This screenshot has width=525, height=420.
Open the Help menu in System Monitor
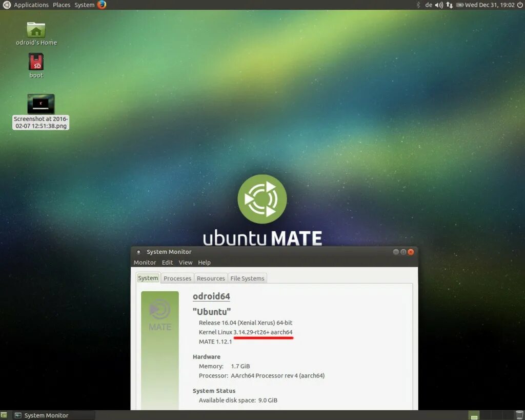pyautogui.click(x=204, y=262)
